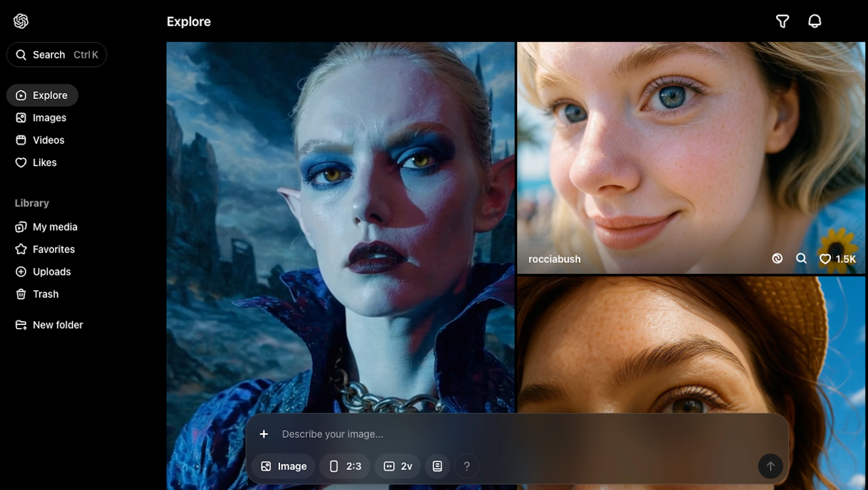Open the 2:3 aspect ratio dropdown
868x490 pixels.
345,466
